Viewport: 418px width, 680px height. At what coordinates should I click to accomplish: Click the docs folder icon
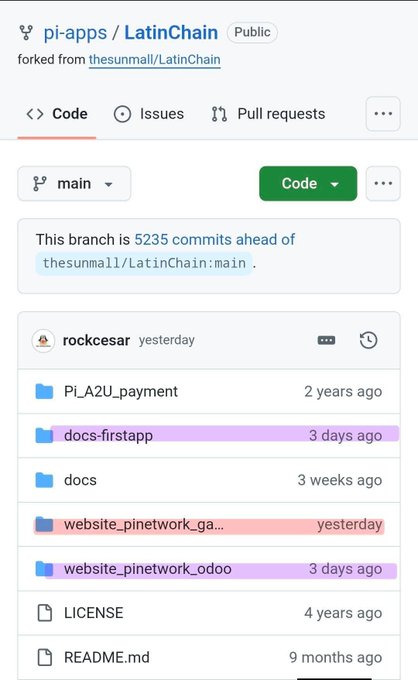44,480
